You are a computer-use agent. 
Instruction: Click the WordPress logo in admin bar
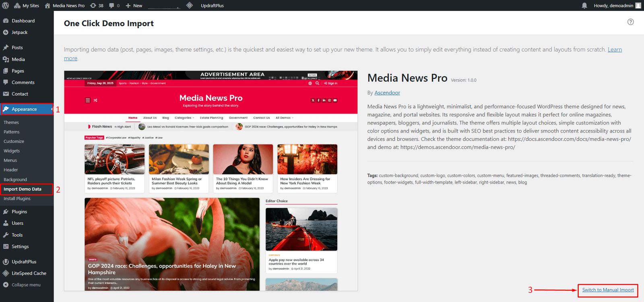pyautogui.click(x=6, y=6)
